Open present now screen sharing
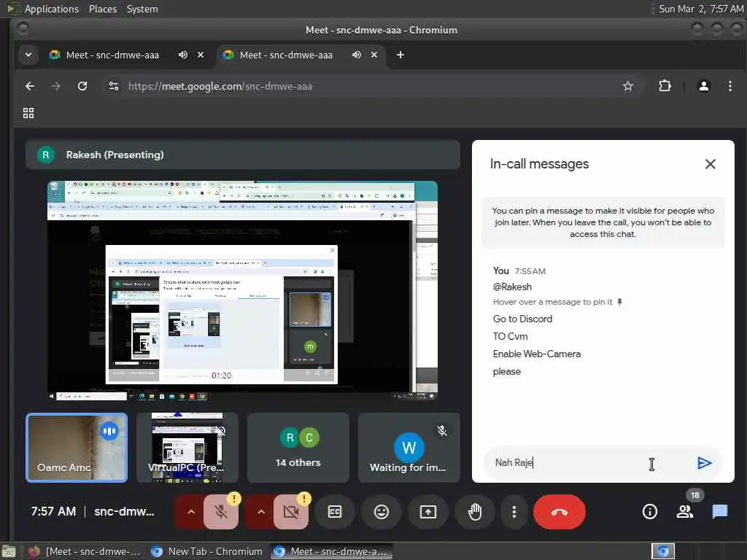The image size is (747, 560). coord(427,512)
